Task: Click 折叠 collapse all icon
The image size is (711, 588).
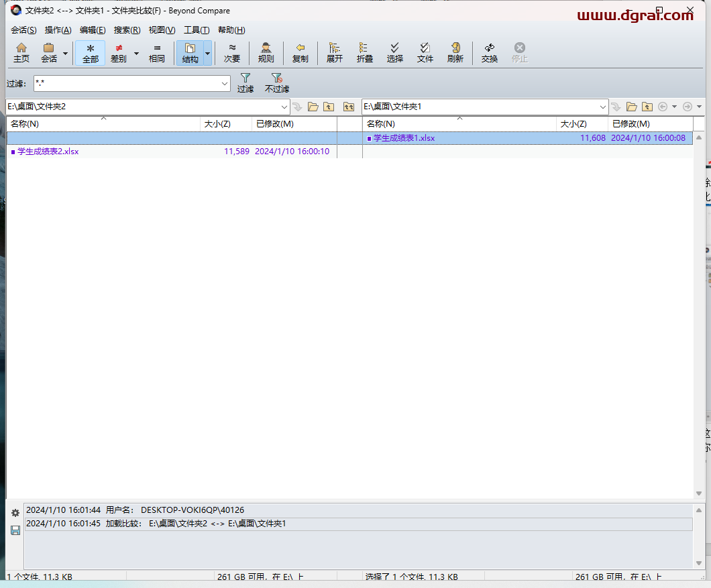Action: [365, 52]
